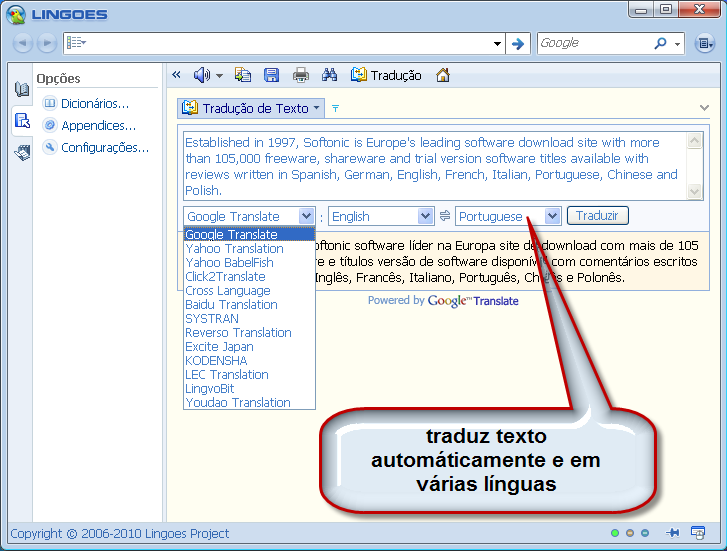Open the dictionary book sidebar icon
Image resolution: width=727 pixels, height=551 pixels.
click(x=22, y=89)
